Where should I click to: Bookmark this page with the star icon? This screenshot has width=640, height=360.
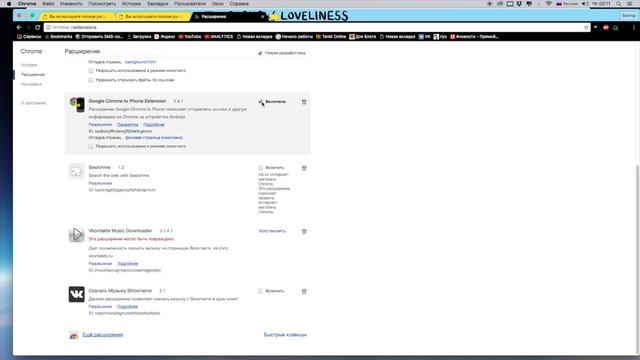coord(586,27)
